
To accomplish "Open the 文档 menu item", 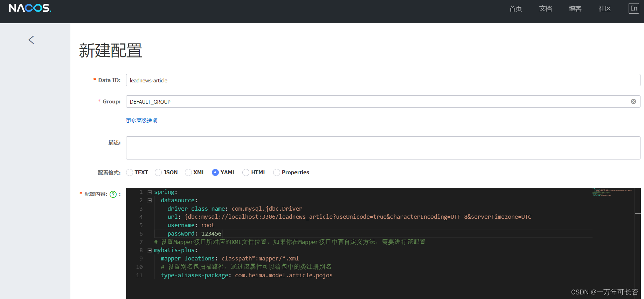I will (545, 8).
